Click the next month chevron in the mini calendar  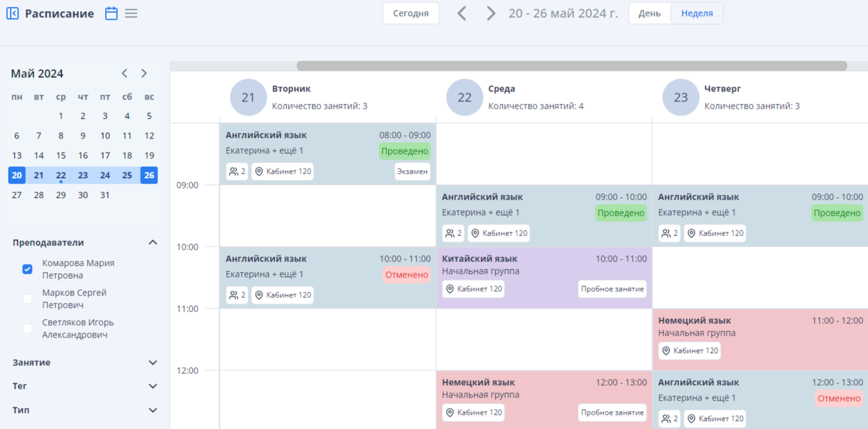(x=143, y=73)
